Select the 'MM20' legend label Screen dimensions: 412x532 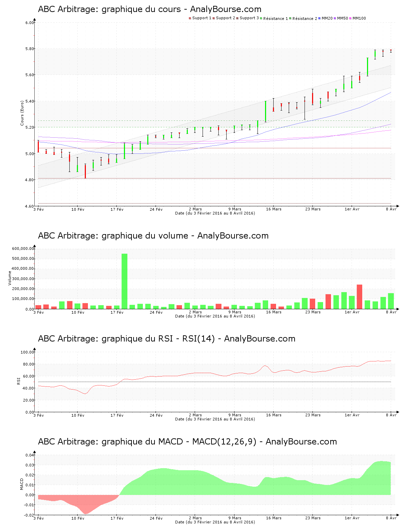(x=327, y=18)
